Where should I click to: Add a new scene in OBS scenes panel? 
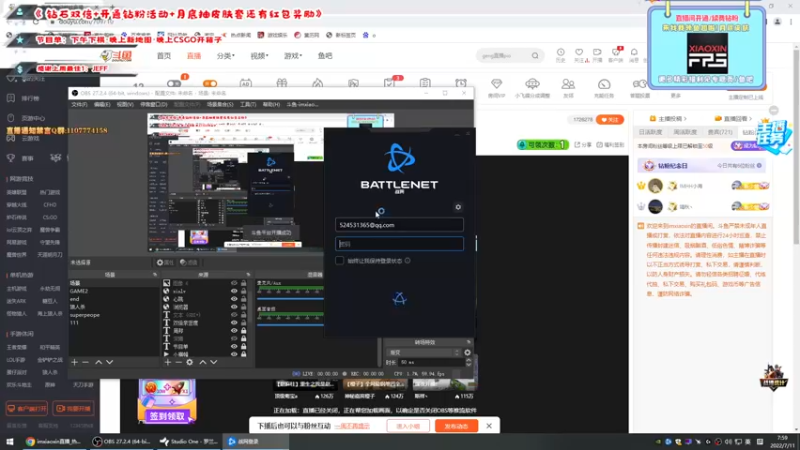(74, 362)
